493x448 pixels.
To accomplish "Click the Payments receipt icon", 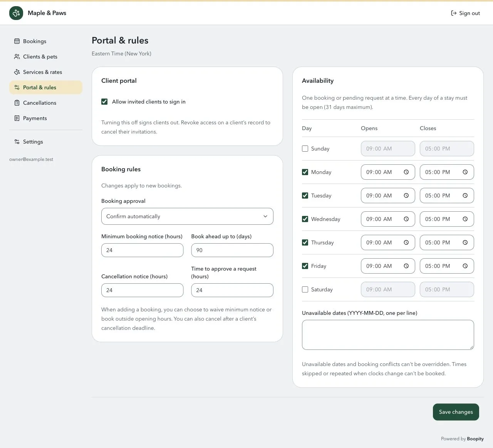I will (x=17, y=118).
